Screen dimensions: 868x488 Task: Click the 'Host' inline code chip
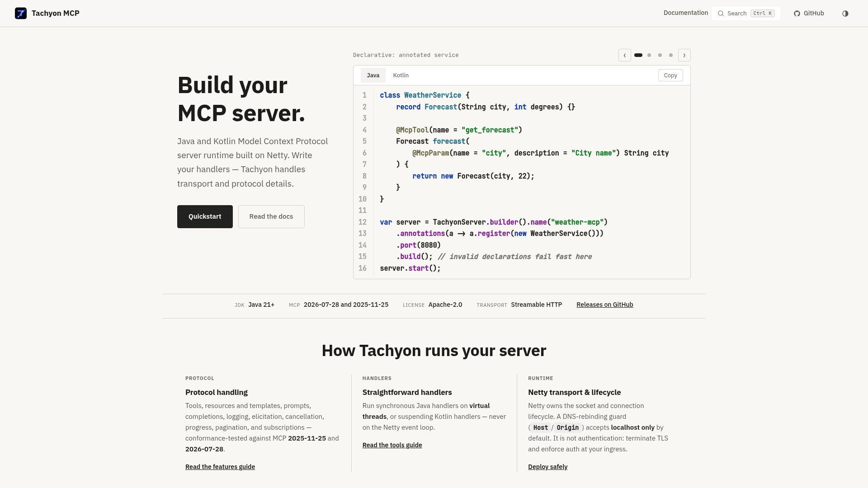pyautogui.click(x=541, y=428)
